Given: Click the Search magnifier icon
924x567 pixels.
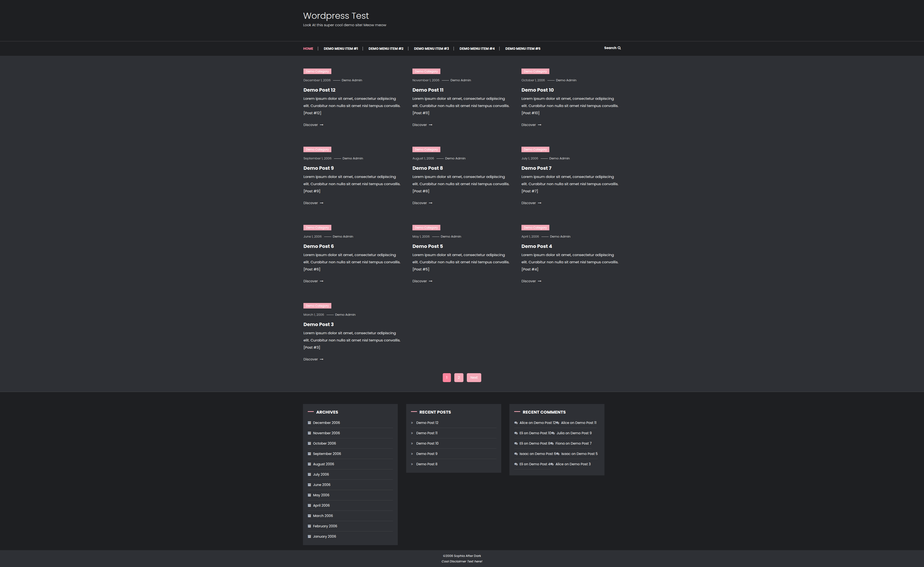Looking at the screenshot, I should pyautogui.click(x=619, y=48).
